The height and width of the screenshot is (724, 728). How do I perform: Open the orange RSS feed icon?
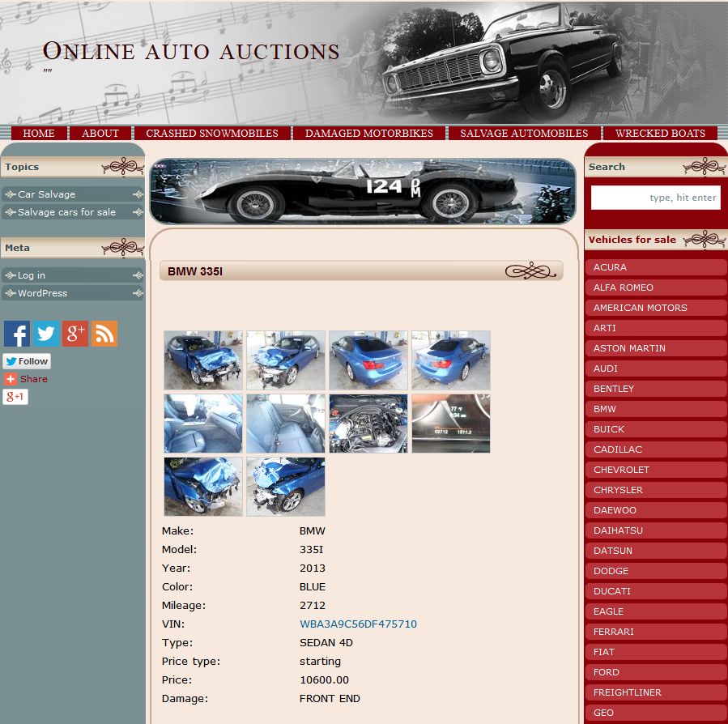(104, 334)
